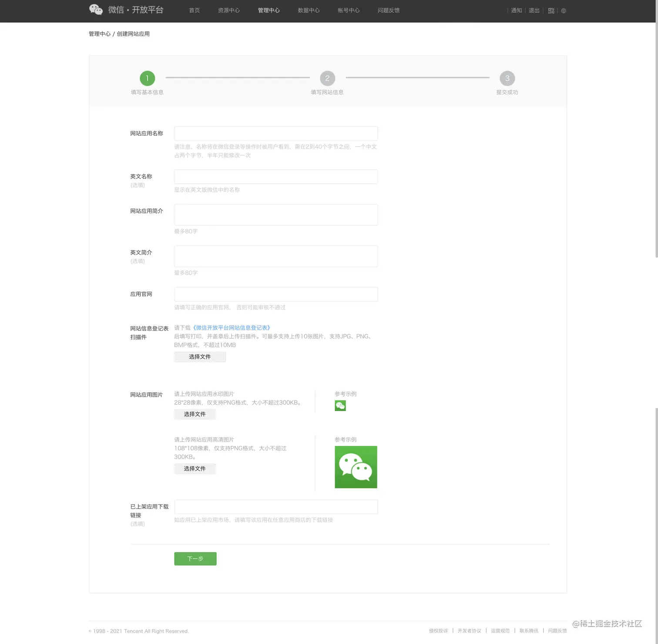Click the step 2 填写网站信息 circle
The height and width of the screenshot is (644, 658).
[327, 78]
